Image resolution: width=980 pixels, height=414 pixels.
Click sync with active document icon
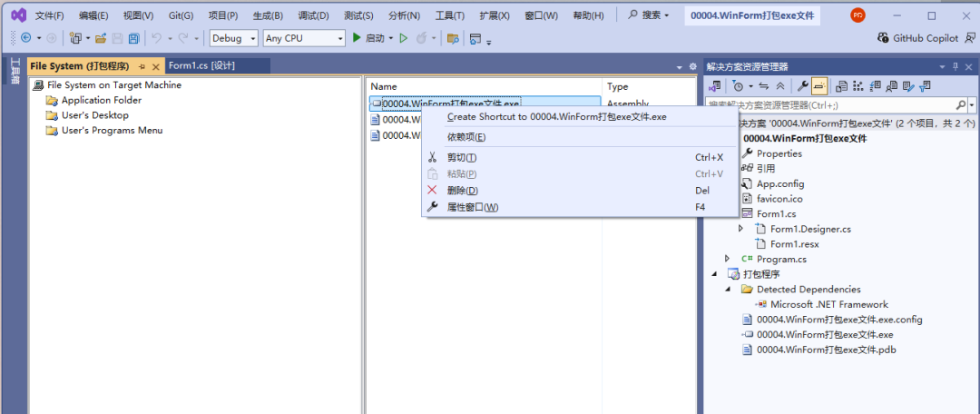763,85
